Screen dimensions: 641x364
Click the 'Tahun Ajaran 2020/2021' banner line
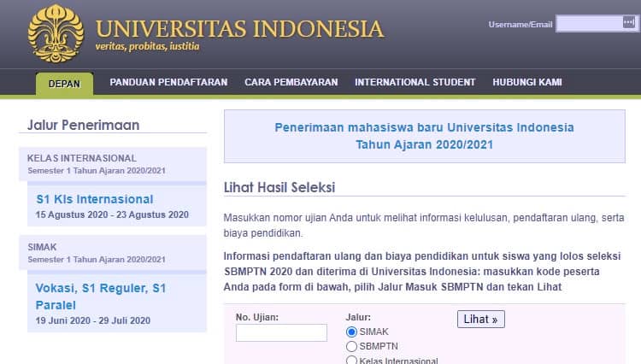[424, 144]
